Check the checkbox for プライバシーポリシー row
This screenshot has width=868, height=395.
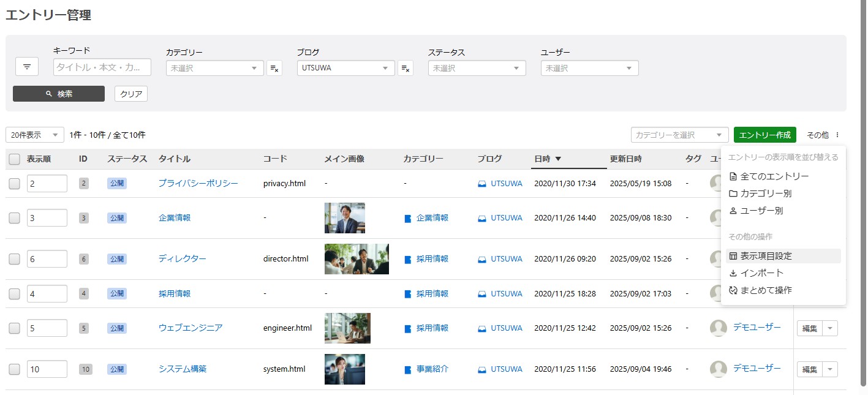coord(14,184)
